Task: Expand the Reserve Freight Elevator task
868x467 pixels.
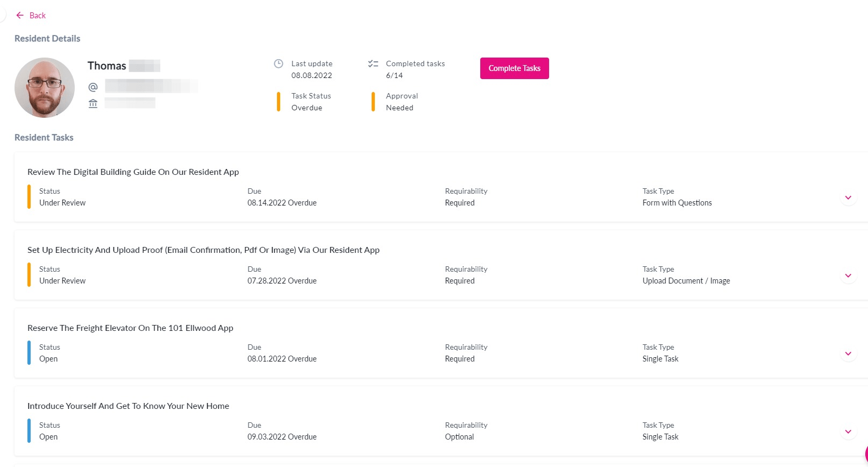Action: point(848,353)
